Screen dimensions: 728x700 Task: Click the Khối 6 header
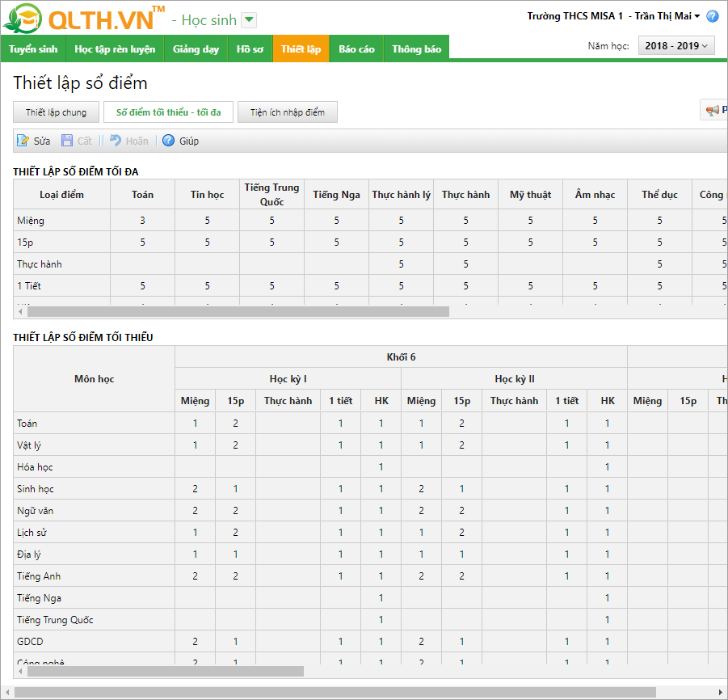(401, 356)
